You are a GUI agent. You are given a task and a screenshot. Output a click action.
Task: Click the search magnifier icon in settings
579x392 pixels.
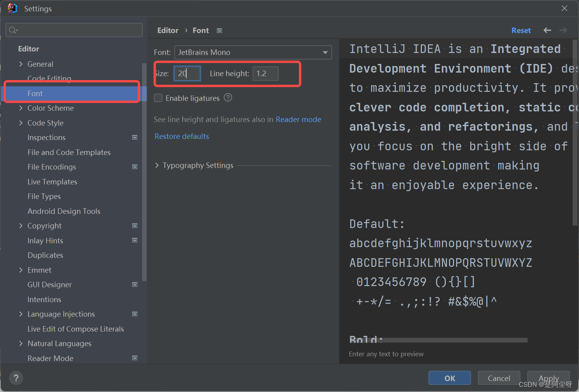(13, 30)
